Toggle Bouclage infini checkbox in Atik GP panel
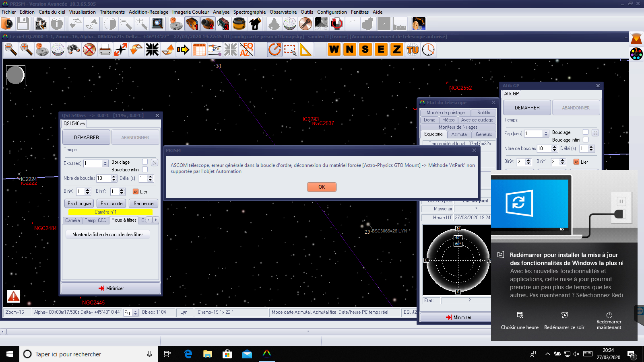The image size is (644, 362). (x=586, y=140)
